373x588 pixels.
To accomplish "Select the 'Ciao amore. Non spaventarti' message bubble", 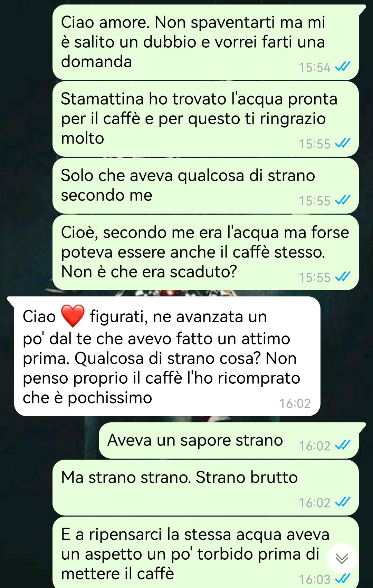I will click(x=205, y=42).
